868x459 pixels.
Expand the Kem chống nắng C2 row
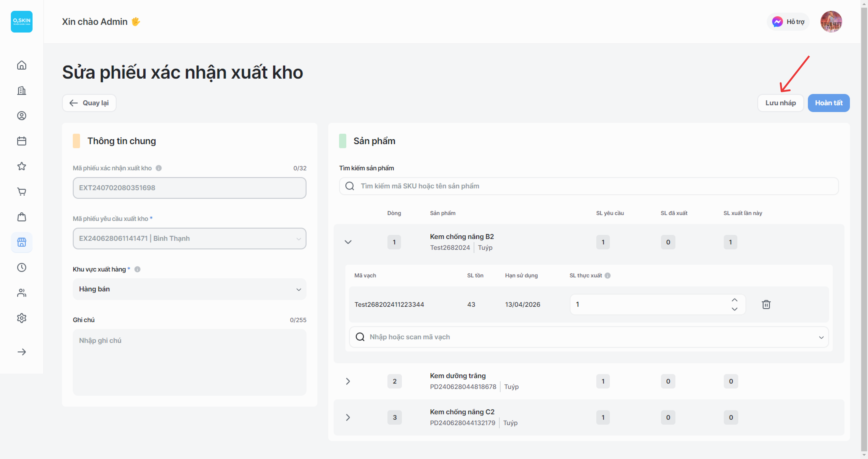348,417
